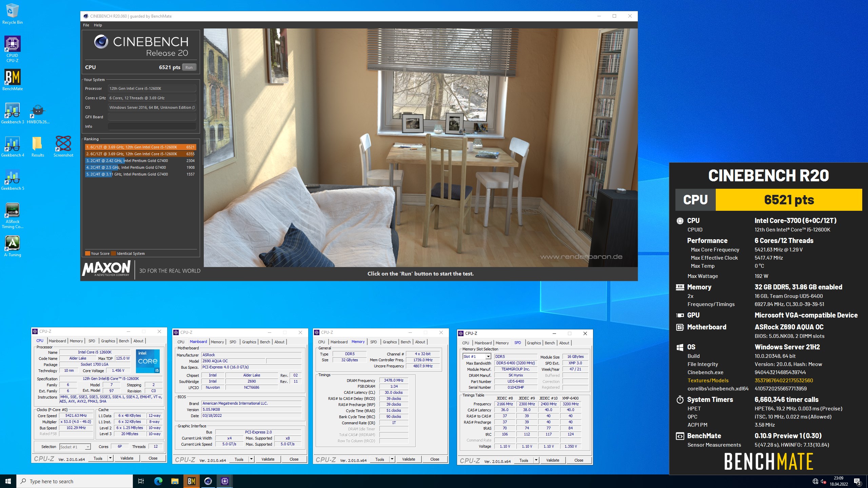The image size is (868, 488).
Task: Open Microsoft Edge from taskbar
Action: pos(158,481)
